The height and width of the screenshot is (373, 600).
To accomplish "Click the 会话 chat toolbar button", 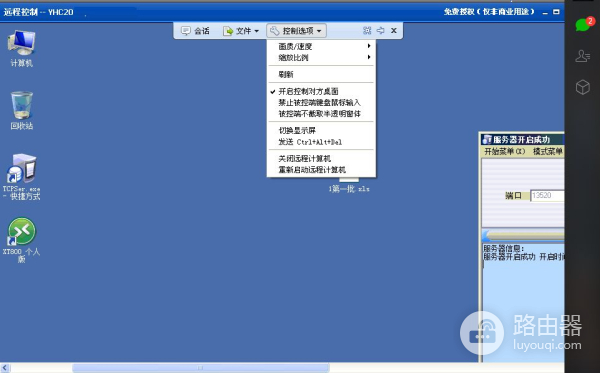I will 195,31.
